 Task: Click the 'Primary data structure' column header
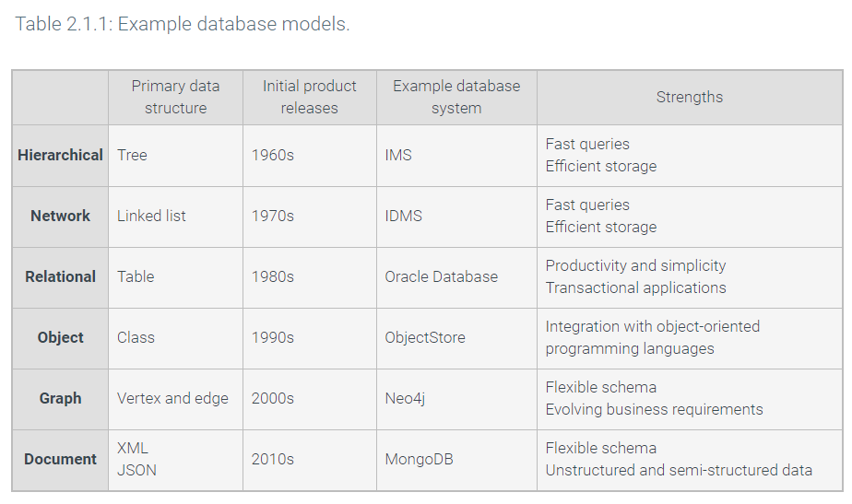click(175, 97)
